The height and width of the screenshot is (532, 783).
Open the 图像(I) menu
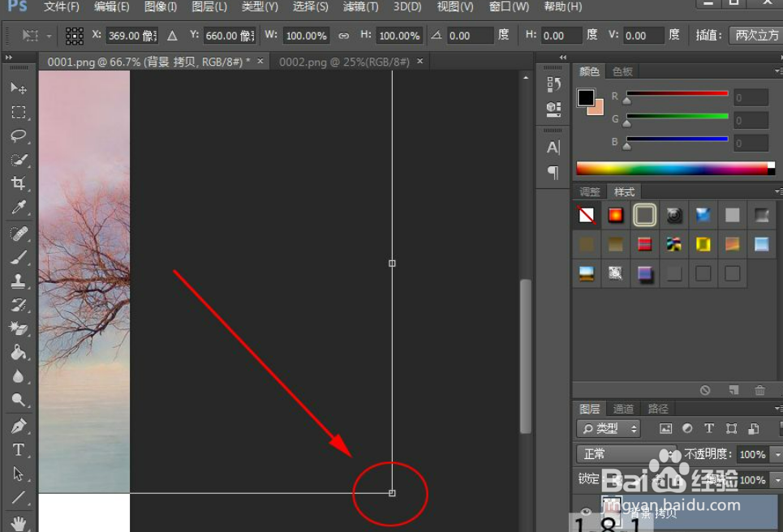coord(161,6)
